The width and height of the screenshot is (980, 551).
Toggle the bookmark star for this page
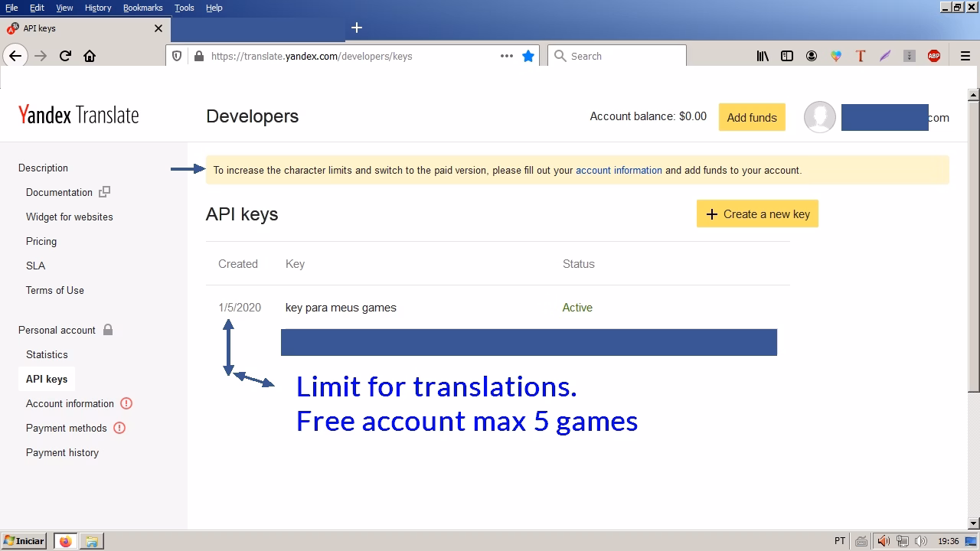click(x=528, y=56)
